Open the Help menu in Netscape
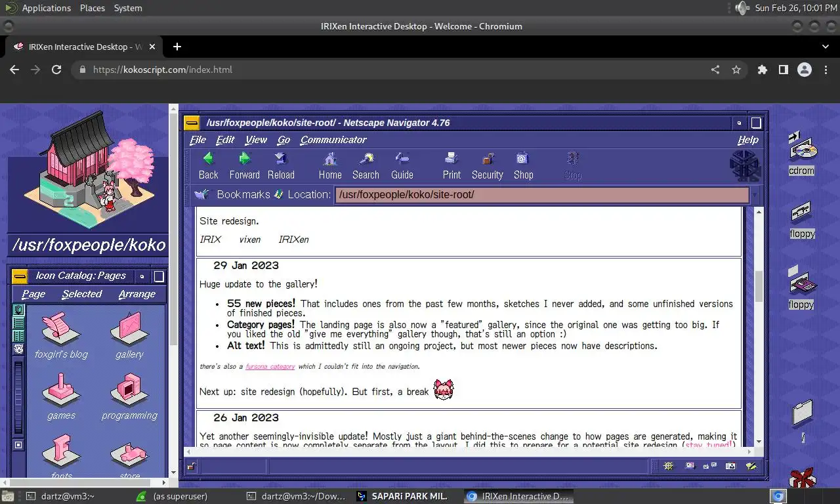The height and width of the screenshot is (504, 840). coord(747,140)
